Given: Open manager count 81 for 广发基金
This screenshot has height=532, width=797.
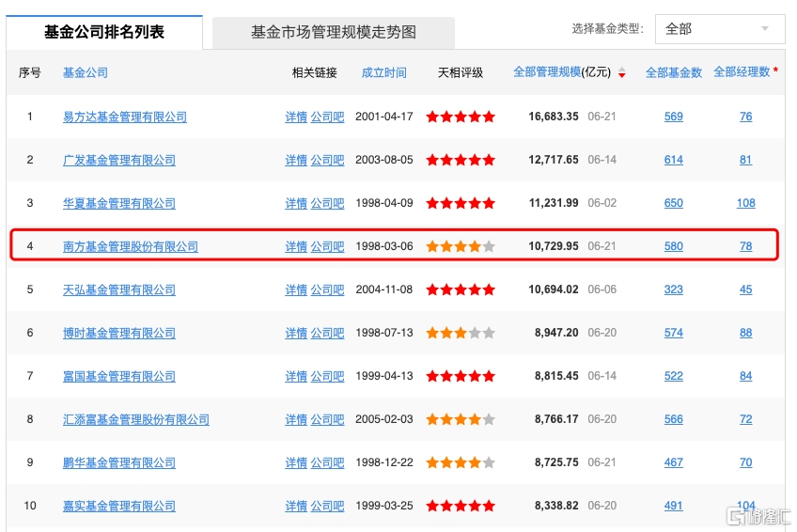Looking at the screenshot, I should (745, 160).
